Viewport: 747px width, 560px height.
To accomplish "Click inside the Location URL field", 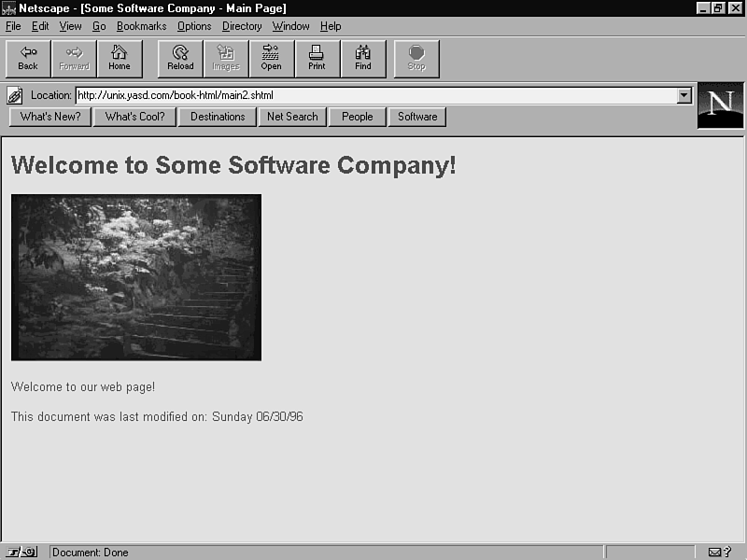I will (373, 95).
